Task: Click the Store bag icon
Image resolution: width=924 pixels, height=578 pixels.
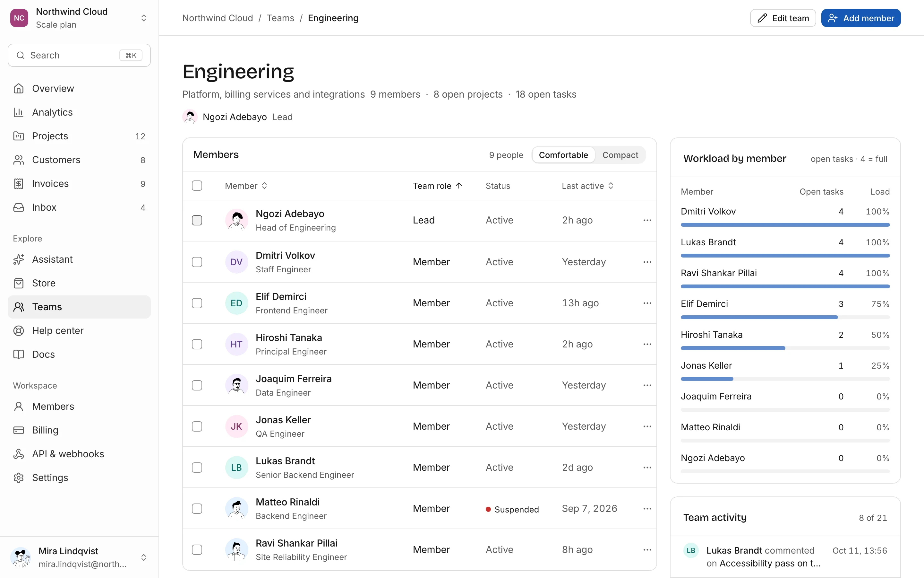Action: pyautogui.click(x=18, y=283)
